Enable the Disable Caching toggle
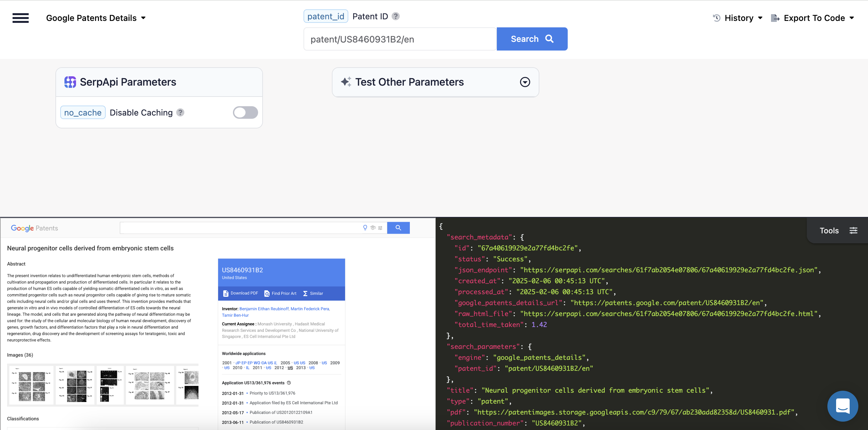The width and height of the screenshot is (868, 430). [245, 112]
